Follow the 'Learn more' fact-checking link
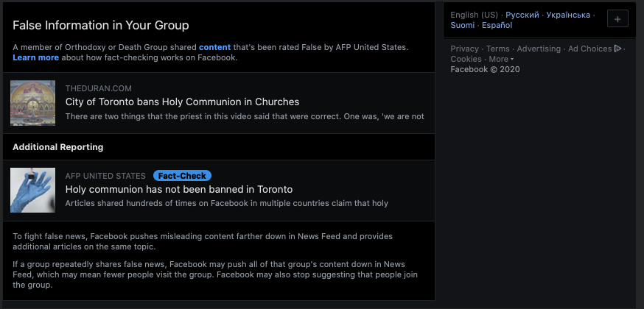644x309 pixels. [x=35, y=58]
